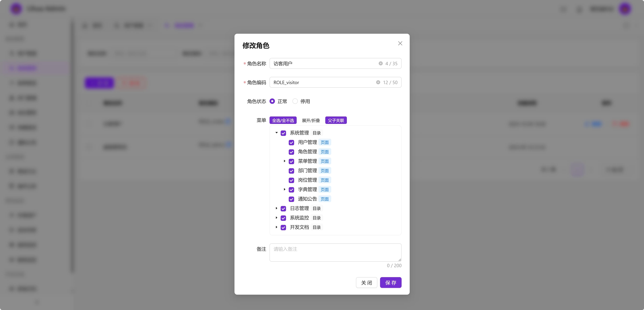Clear the ROLE_visitor role code field
The image size is (644, 310).
(378, 82)
